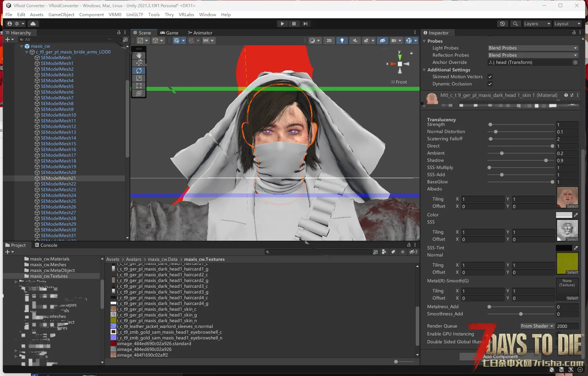588x376 pixels.
Task: Open the cloud services icon
Action: 33,24
